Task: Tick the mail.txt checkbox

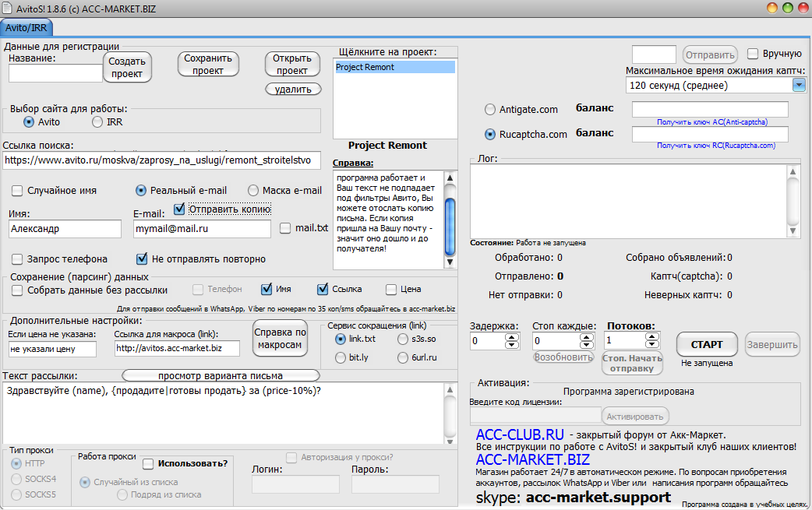Action: (285, 228)
